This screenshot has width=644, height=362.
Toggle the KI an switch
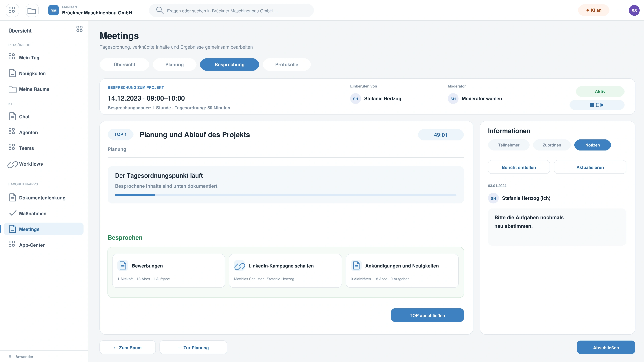click(594, 10)
